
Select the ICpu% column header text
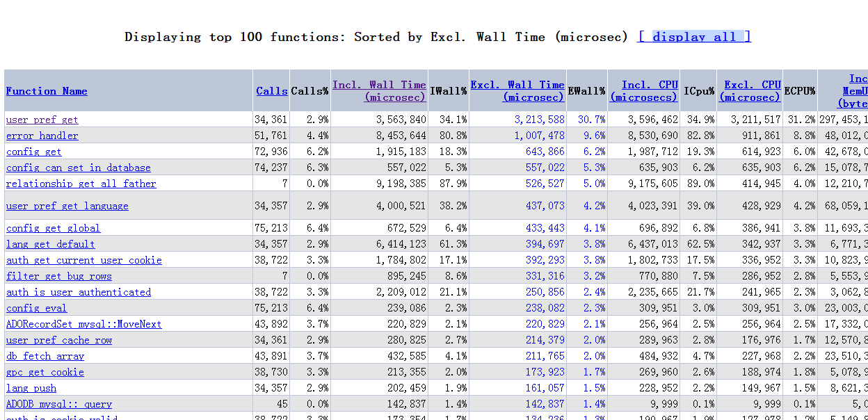click(699, 91)
